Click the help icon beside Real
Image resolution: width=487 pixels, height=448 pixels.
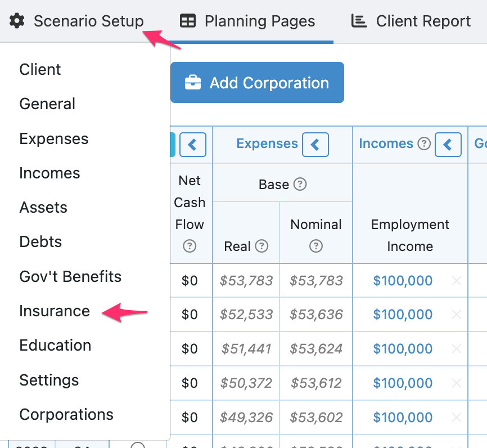coord(261,246)
